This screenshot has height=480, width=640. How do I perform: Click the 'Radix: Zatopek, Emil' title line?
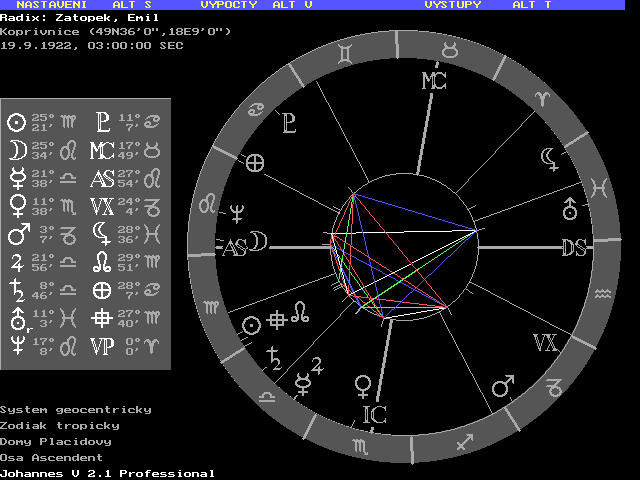point(66,17)
